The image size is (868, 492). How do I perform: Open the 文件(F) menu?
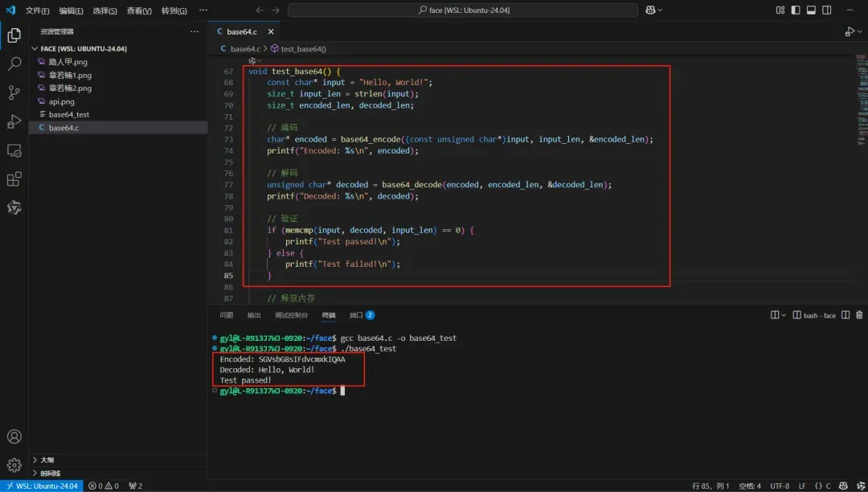37,10
